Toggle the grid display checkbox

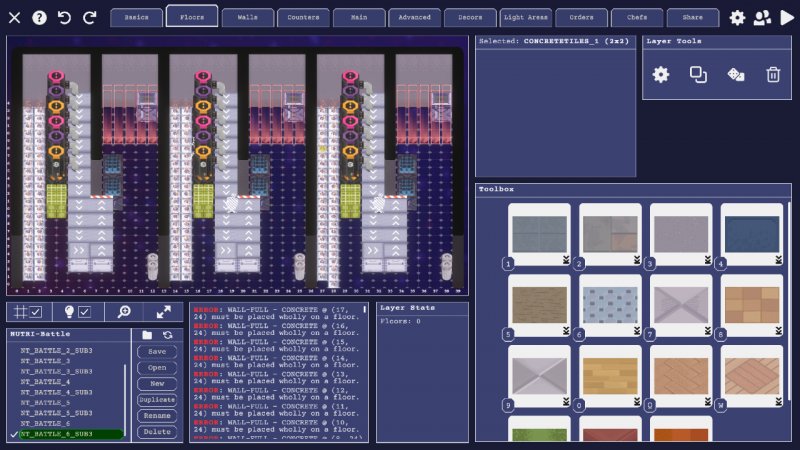pos(29,312)
